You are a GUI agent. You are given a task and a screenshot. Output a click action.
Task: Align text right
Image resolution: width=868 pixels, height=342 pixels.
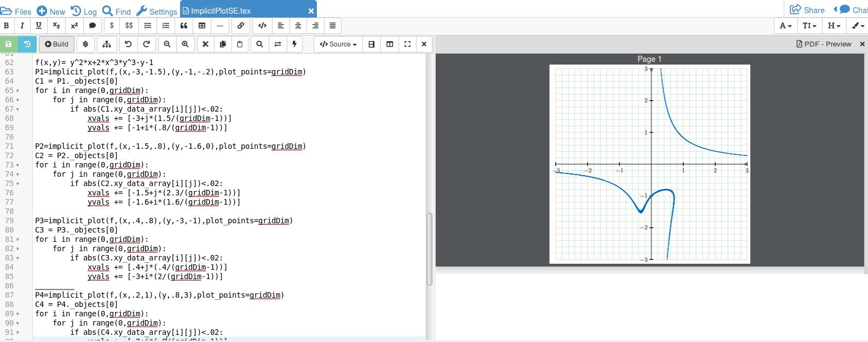(x=315, y=25)
